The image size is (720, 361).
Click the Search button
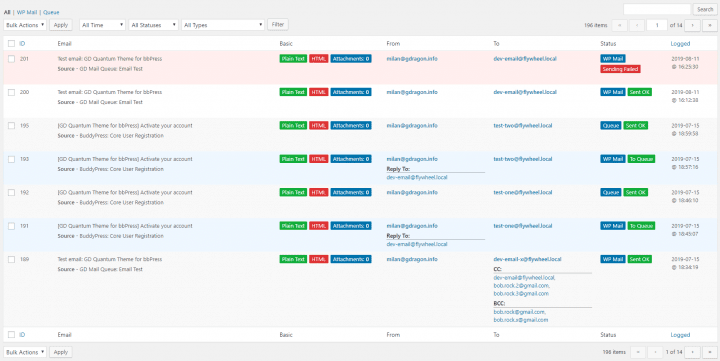(x=705, y=9)
